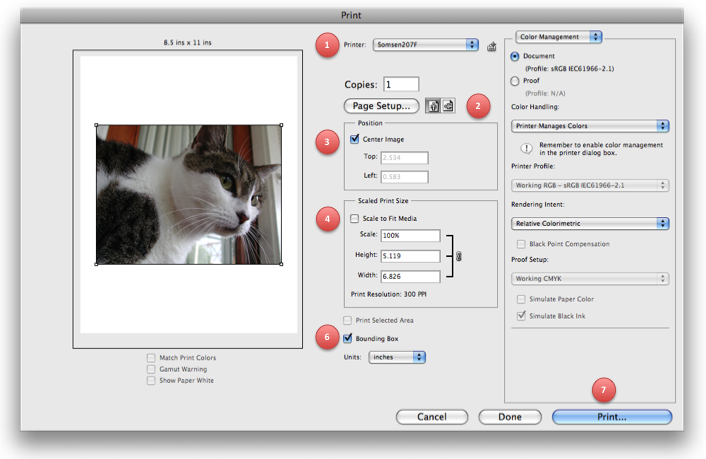Click the Remember to enable color management note
The width and height of the screenshot is (706, 459).
601,149
